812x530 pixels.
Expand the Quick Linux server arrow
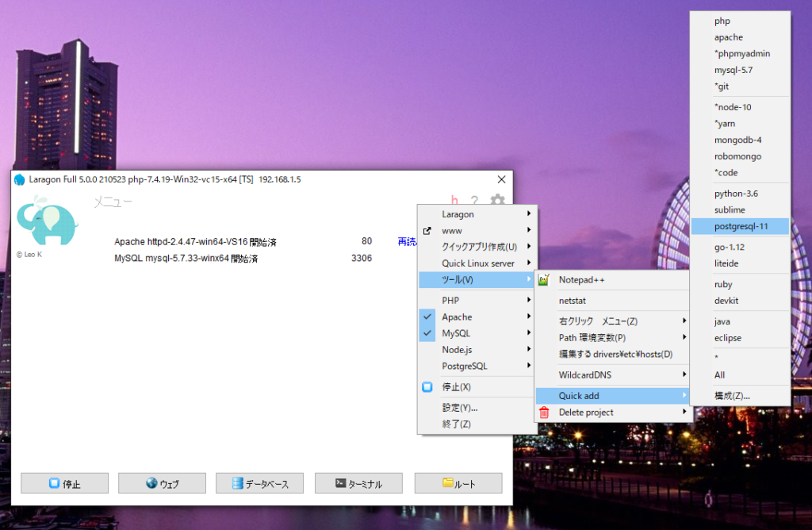(x=529, y=263)
